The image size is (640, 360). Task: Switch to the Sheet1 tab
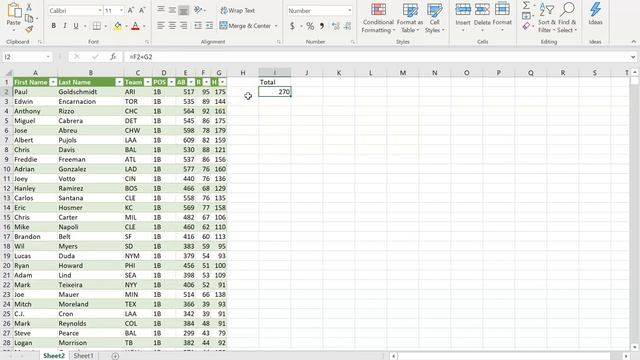tap(84, 356)
